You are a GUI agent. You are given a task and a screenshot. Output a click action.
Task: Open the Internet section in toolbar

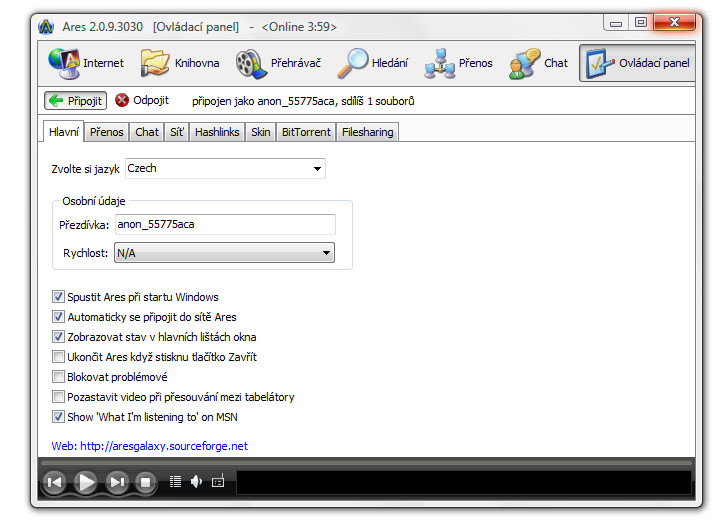pos(86,63)
